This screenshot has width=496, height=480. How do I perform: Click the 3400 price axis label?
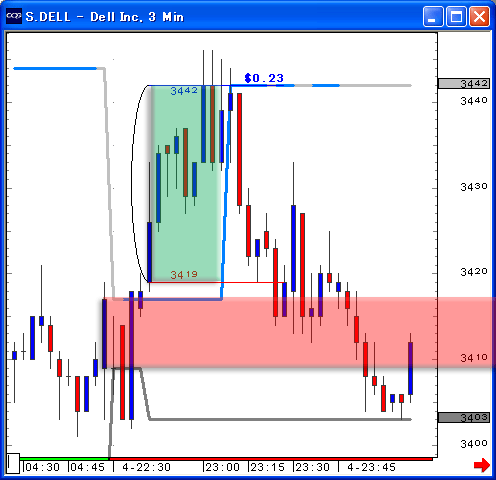pyautogui.click(x=474, y=444)
